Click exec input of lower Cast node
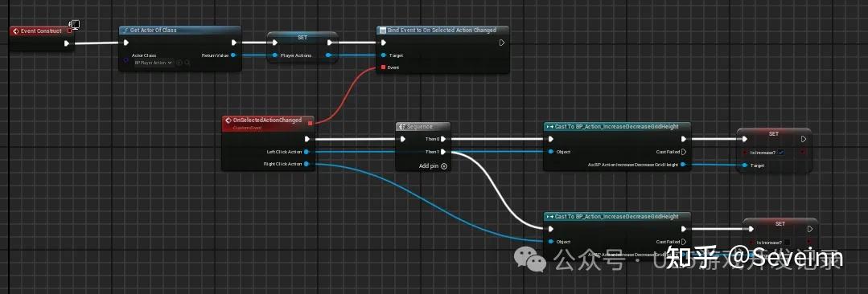 pyautogui.click(x=551, y=229)
